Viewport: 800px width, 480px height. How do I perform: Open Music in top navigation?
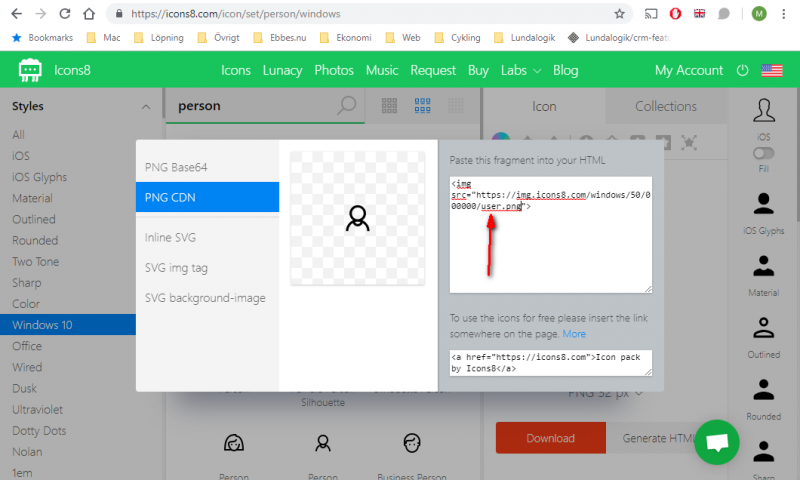point(382,70)
